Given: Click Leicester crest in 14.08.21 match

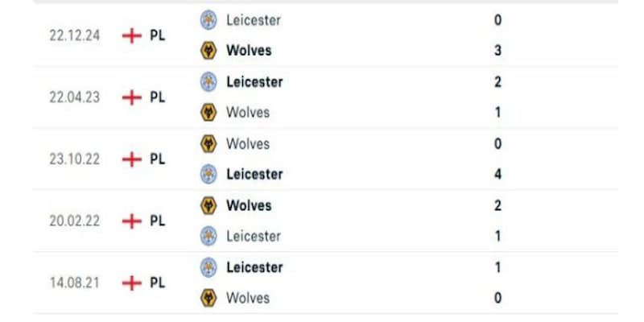Looking at the screenshot, I should [208, 267].
